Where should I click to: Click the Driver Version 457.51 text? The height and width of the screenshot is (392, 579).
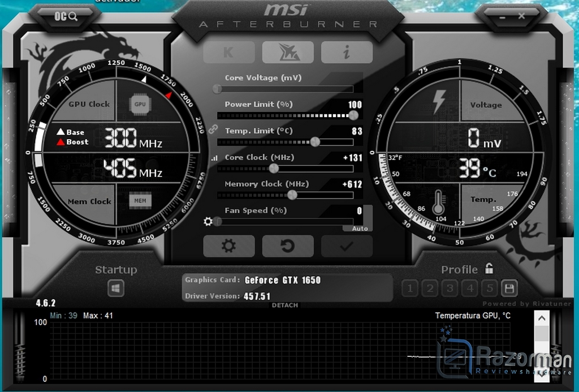227,296
